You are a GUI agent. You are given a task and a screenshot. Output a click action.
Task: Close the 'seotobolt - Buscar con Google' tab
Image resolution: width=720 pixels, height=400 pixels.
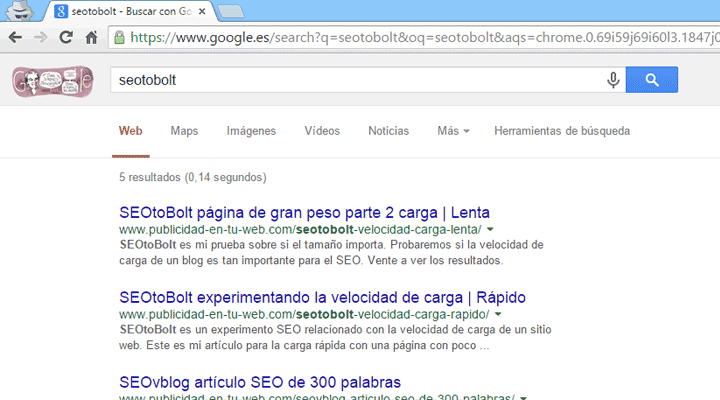(204, 10)
